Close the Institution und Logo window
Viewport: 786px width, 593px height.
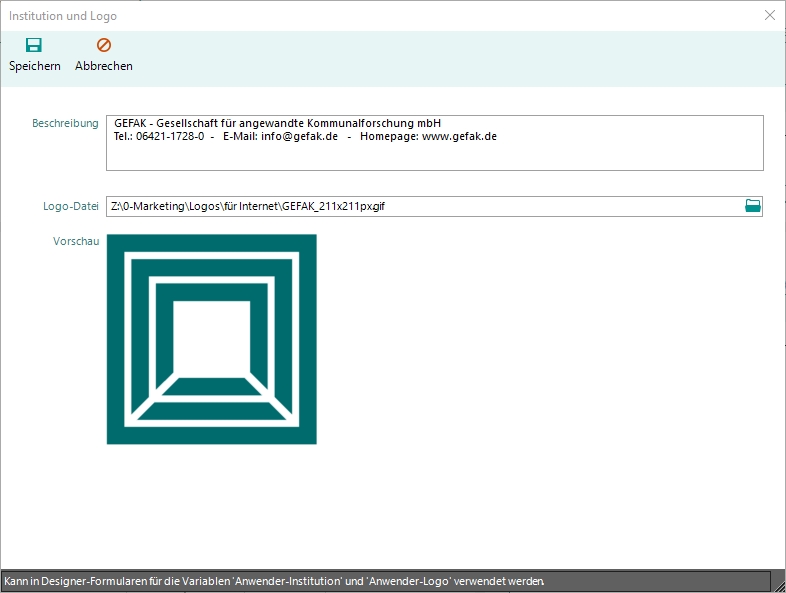(769, 15)
